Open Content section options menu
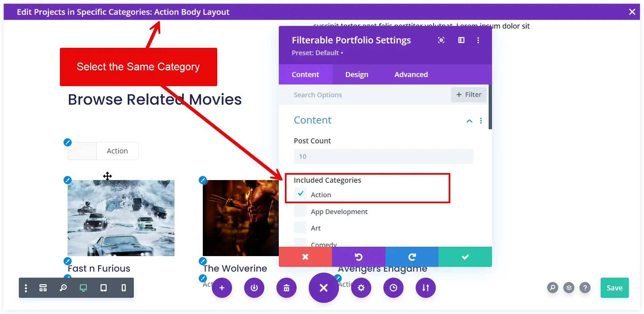Image resolution: width=644 pixels, height=314 pixels. (481, 121)
